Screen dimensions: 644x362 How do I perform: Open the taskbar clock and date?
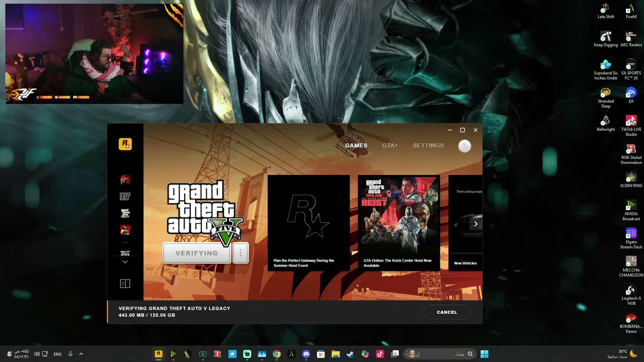click(22, 354)
